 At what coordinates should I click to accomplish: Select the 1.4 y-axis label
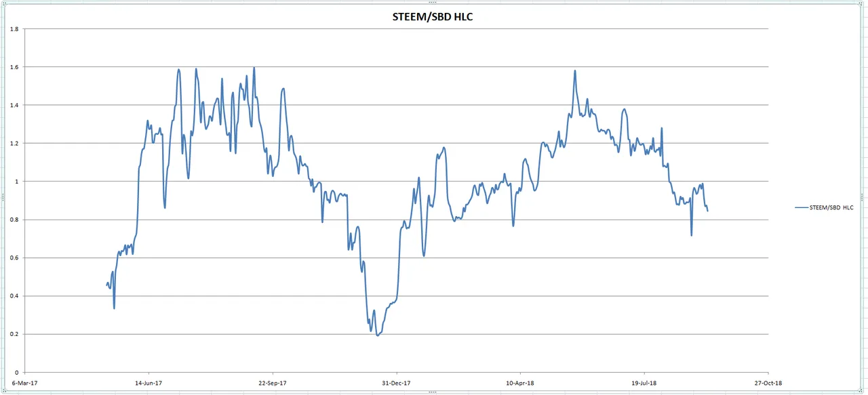pos(15,105)
